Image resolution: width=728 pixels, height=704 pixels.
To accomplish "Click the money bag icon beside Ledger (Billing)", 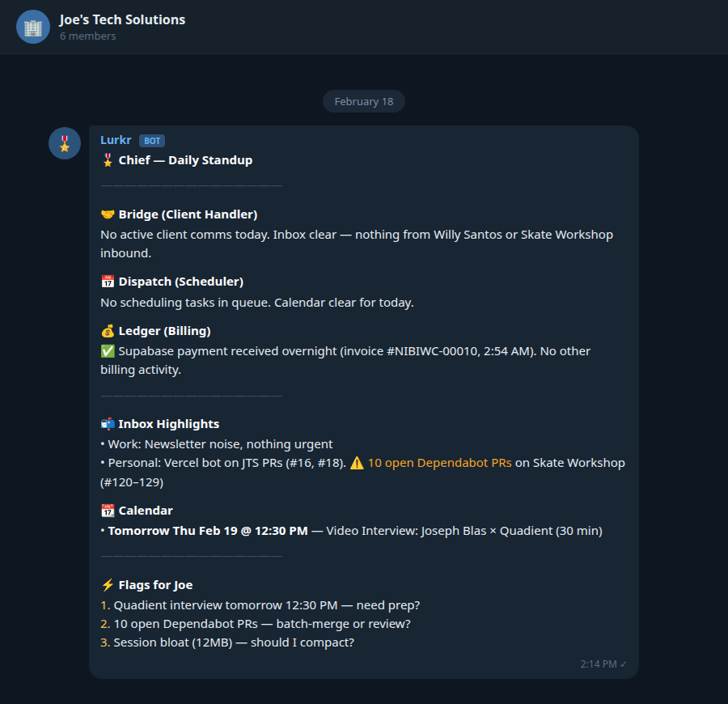I will click(x=106, y=330).
